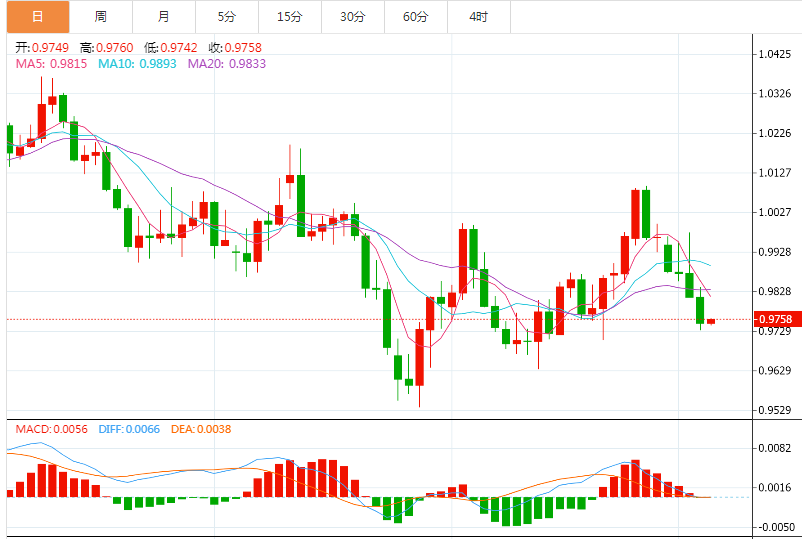
Task: Switch to the 4时 timeframe tab
Action: pos(478,17)
